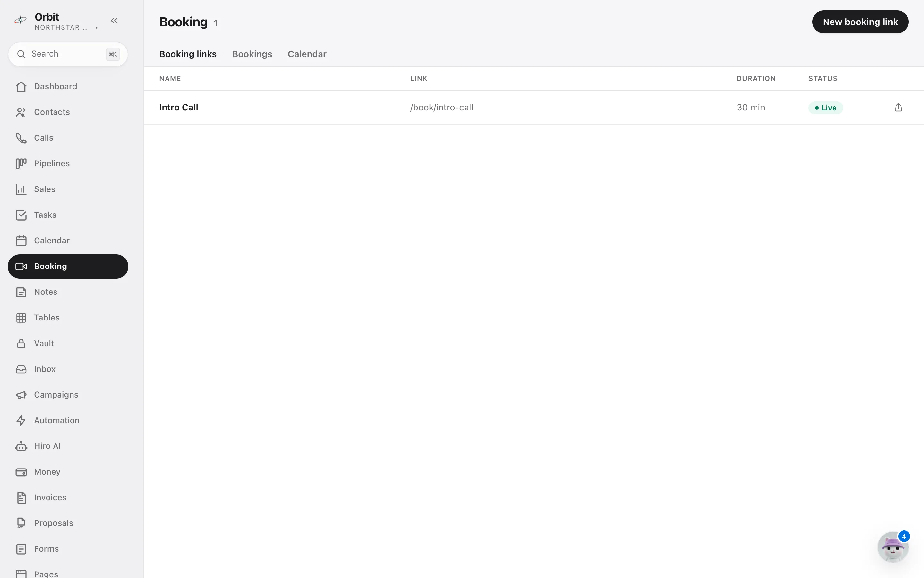The height and width of the screenshot is (578, 924).
Task: Click the Orbit logo icon
Action: click(20, 20)
